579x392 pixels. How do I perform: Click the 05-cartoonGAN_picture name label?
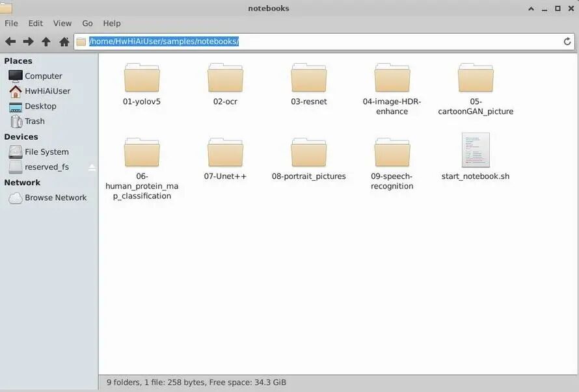(x=476, y=107)
